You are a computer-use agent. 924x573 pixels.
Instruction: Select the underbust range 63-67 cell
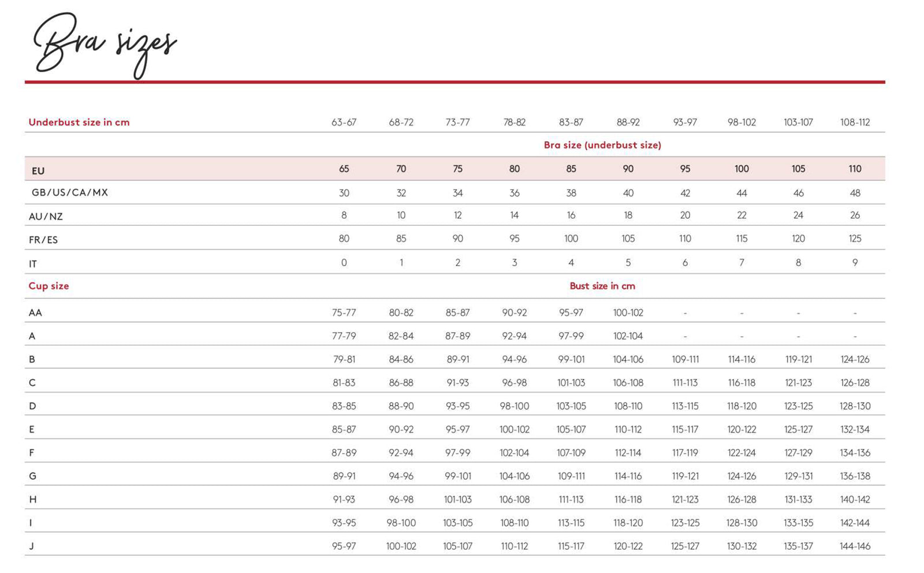click(x=344, y=122)
